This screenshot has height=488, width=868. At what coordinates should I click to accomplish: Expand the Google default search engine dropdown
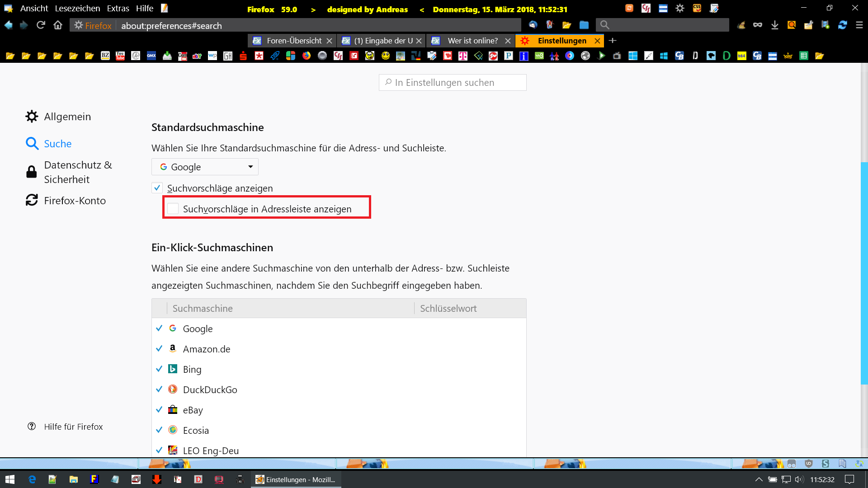pyautogui.click(x=205, y=167)
